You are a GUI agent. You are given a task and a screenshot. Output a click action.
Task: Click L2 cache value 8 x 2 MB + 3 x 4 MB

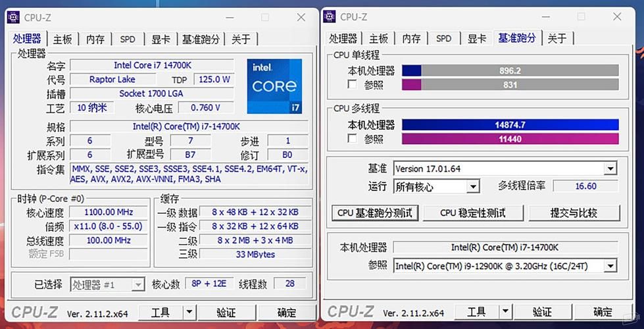tap(255, 240)
